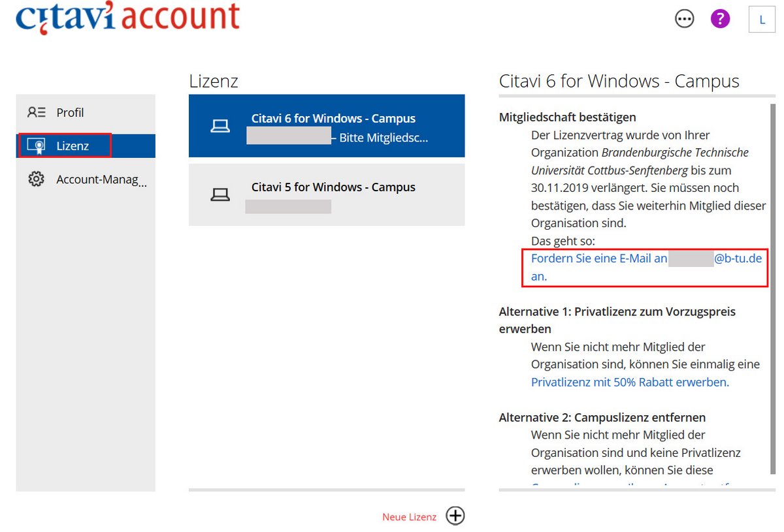Click 'Privatlizenz mit 50% Rabatt erwerben' link
This screenshot has width=784, height=532.
pos(630,382)
